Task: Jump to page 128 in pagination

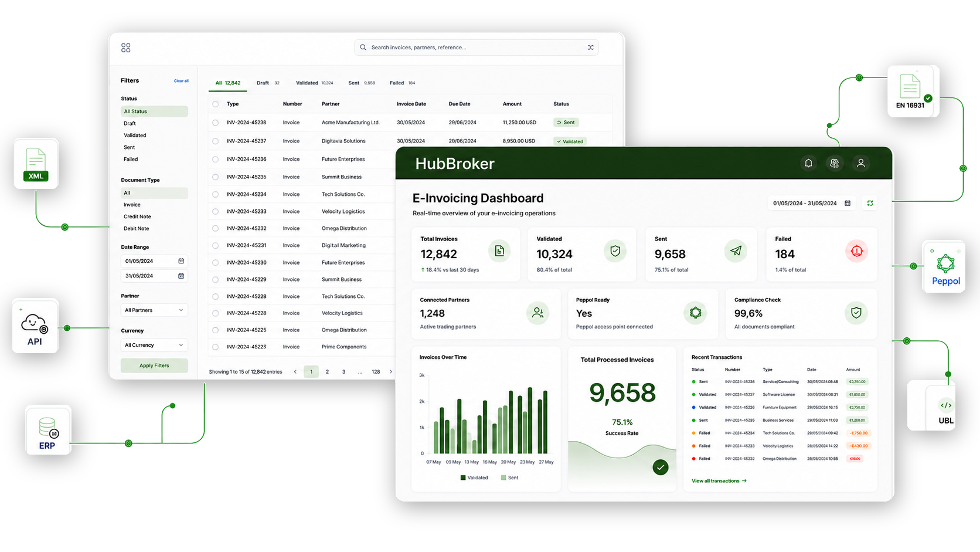Action: 376,372
